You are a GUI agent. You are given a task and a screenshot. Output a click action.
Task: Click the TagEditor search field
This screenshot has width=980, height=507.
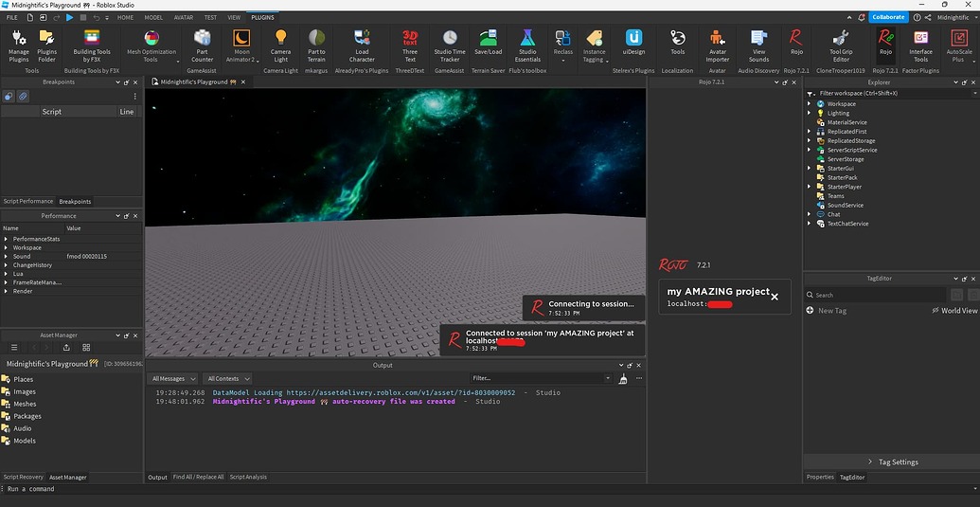(874, 295)
